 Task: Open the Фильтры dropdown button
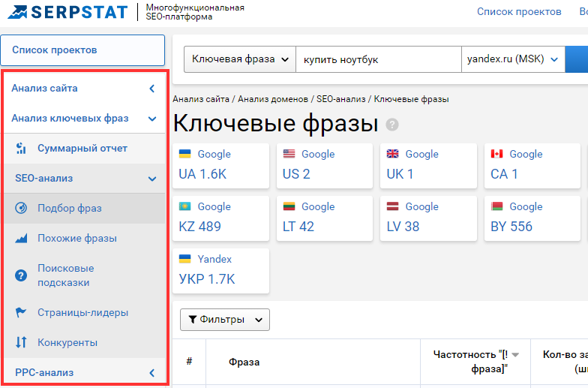pos(225,320)
